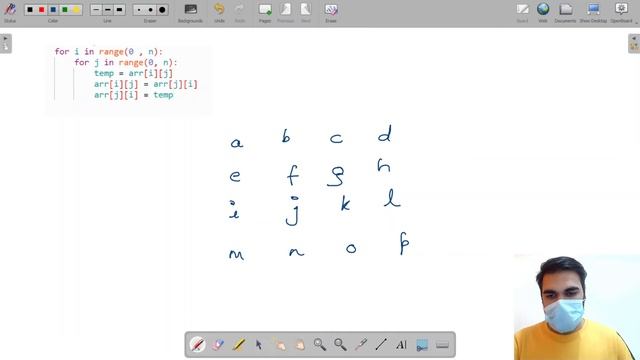Screen dimensions: 640x360
Task: Select the Capture part of screen tool
Action: (422, 345)
